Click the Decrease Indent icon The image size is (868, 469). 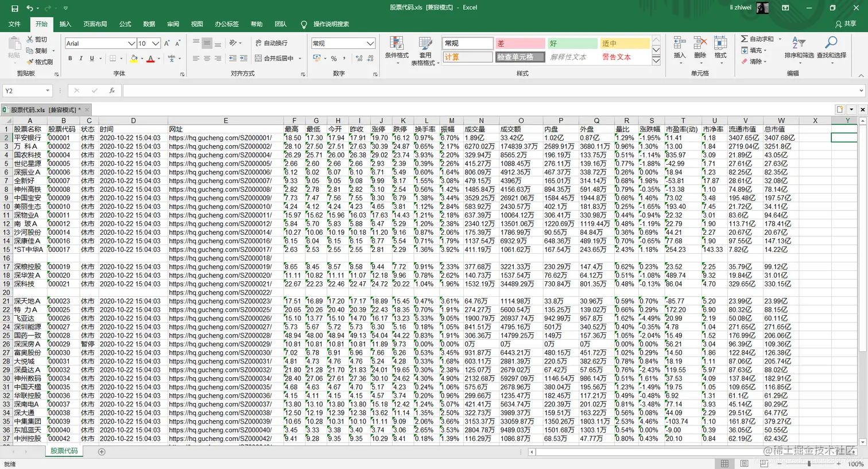click(232, 59)
